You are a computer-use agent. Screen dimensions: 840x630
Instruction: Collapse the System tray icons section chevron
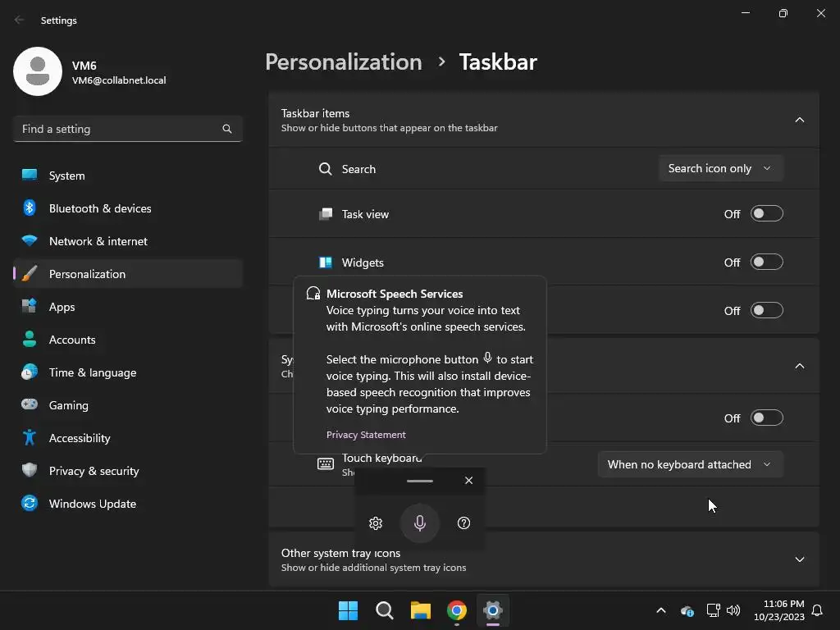point(799,366)
